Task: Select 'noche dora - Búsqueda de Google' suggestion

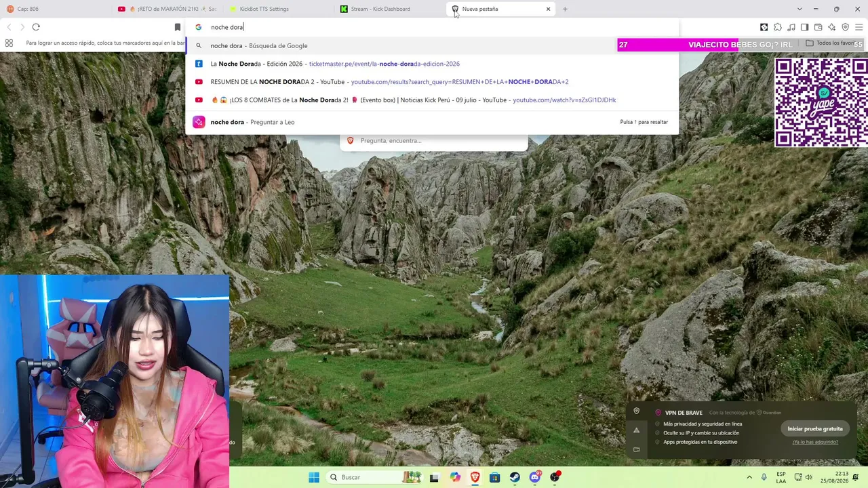Action: coord(432,45)
